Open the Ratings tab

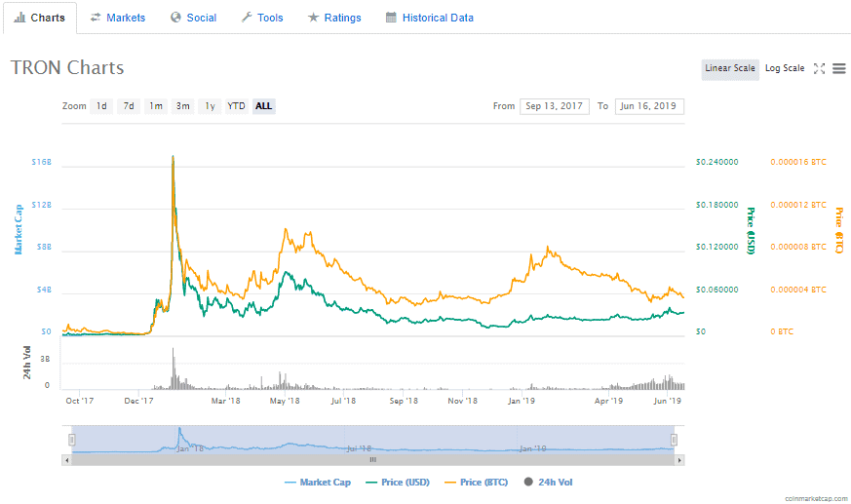[334, 18]
